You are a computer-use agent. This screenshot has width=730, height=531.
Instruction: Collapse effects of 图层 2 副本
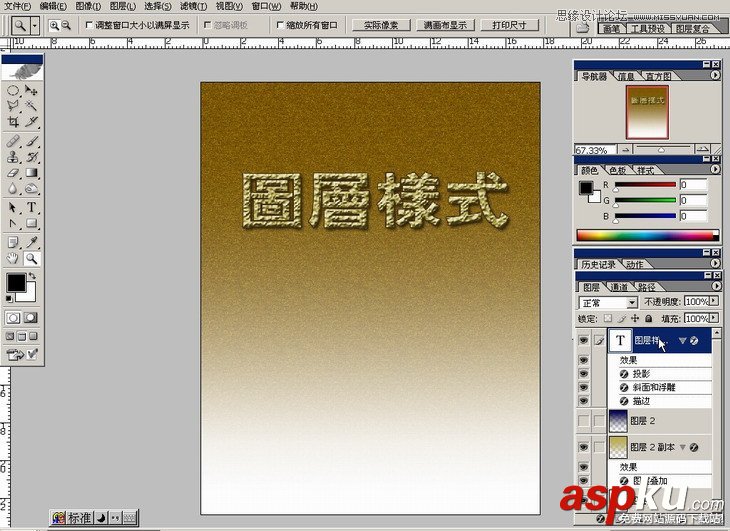pos(683,447)
